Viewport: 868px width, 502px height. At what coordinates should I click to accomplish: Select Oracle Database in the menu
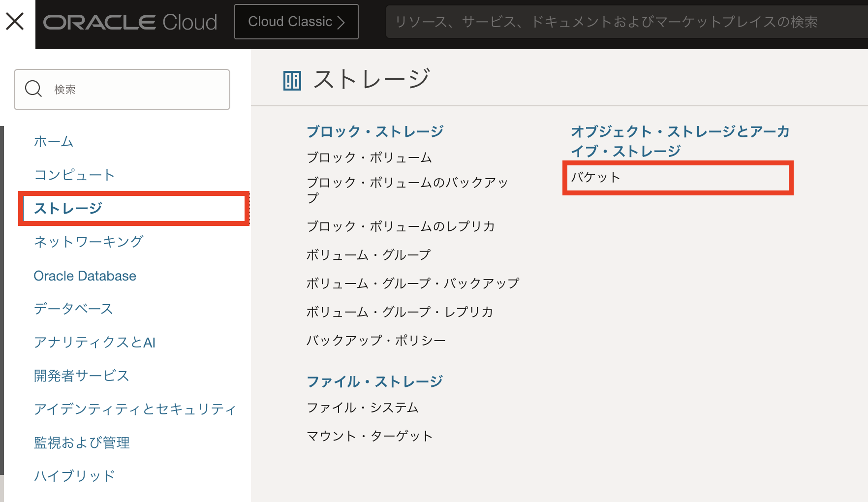85,276
